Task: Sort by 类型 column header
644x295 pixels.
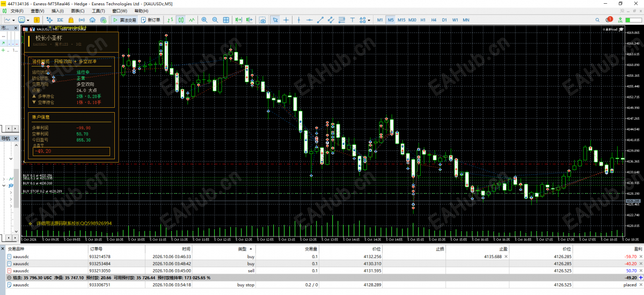Action: pos(243,249)
